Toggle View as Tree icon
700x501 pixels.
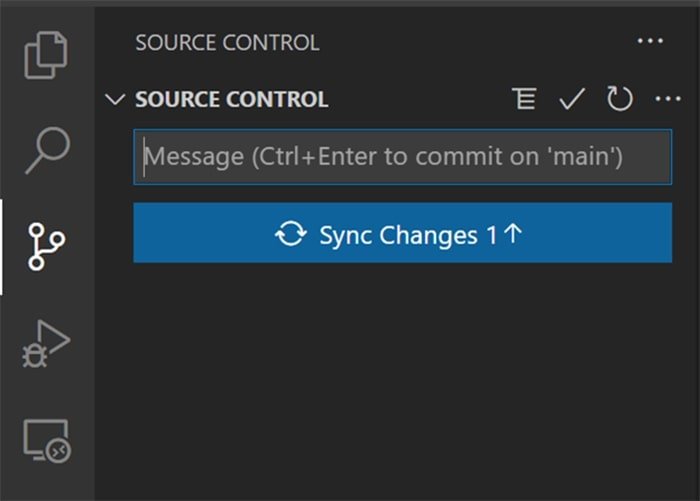[x=523, y=99]
